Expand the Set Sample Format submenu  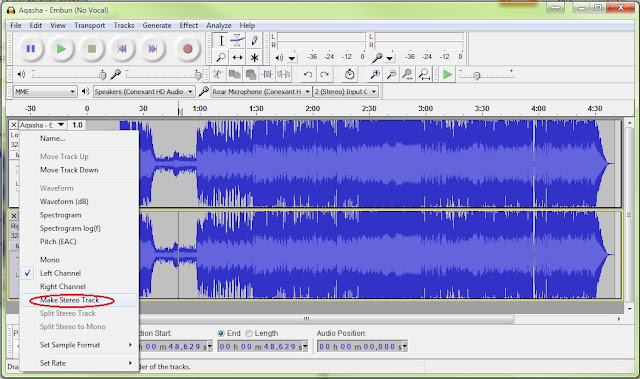79,345
